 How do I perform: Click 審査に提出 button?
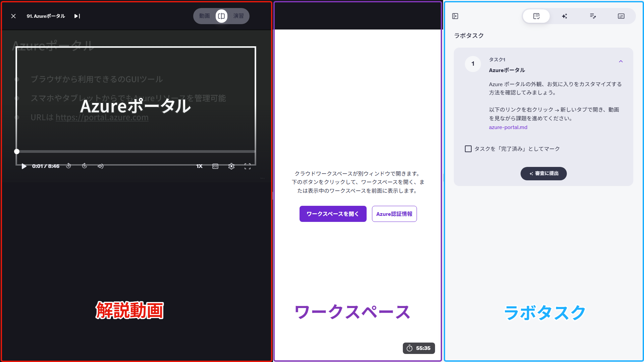(544, 174)
